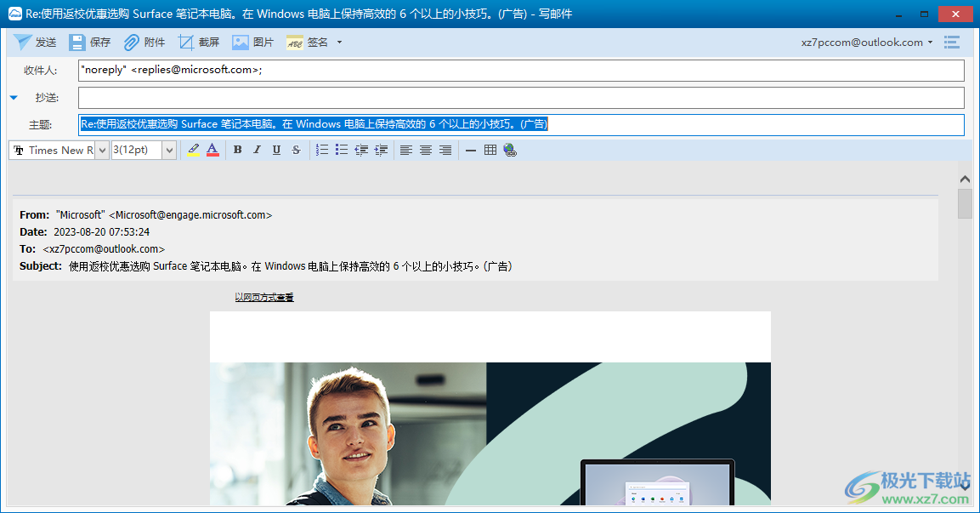Open the 以网页方式查看 link
Screen dimensions: 980x513
pos(264,297)
